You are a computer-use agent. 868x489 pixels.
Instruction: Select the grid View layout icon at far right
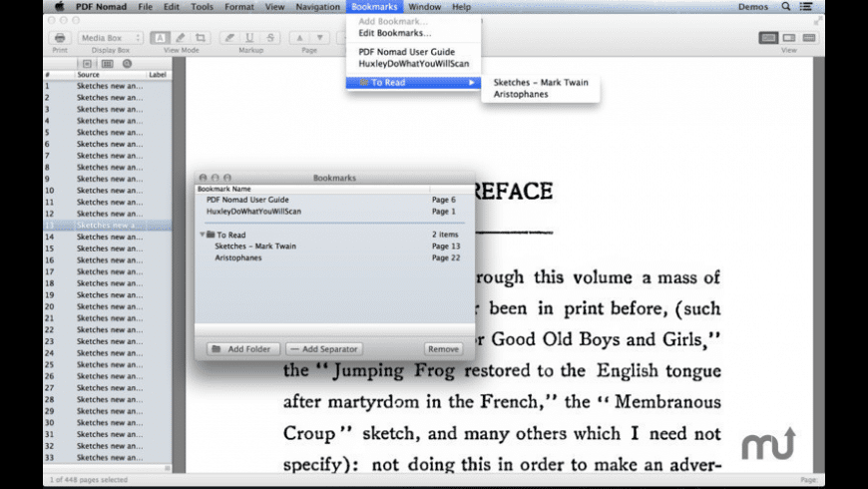[809, 38]
